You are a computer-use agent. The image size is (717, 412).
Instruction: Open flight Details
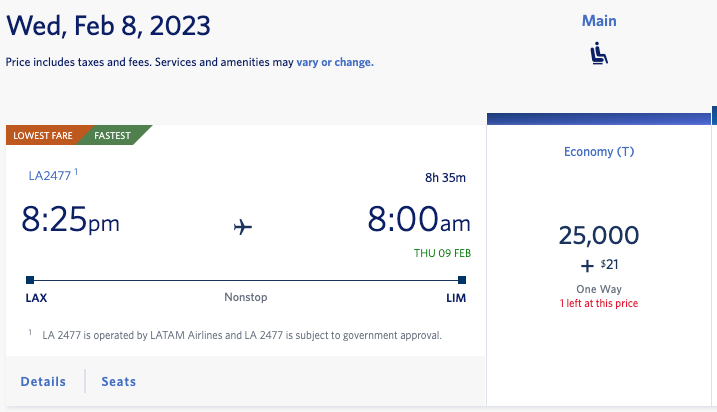[43, 381]
